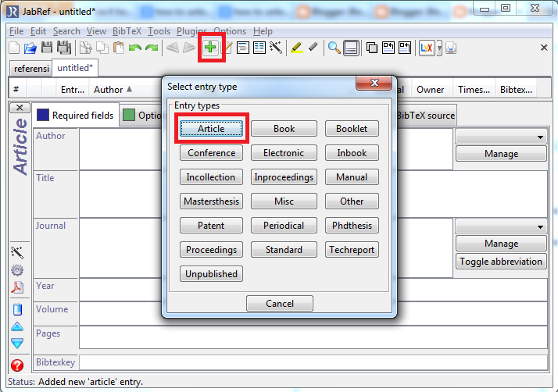Viewport: 558px width, 392px height.
Task: Open the Edit preamble icon
Action: click(243, 48)
